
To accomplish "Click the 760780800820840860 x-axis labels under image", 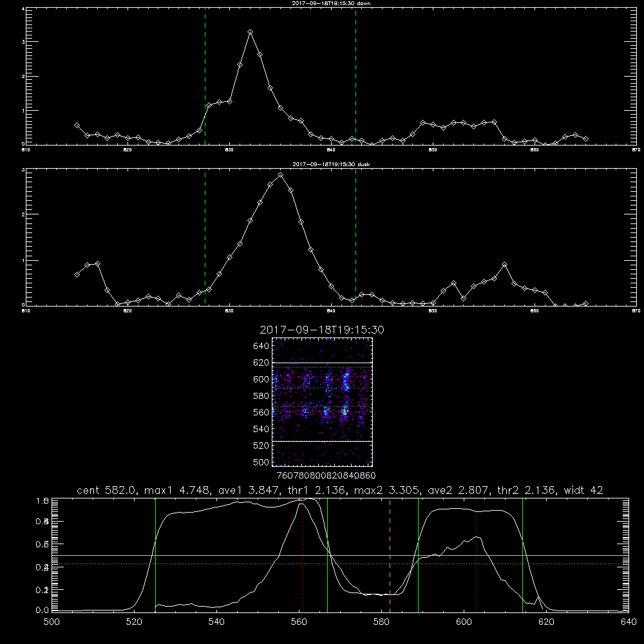I will [326, 476].
